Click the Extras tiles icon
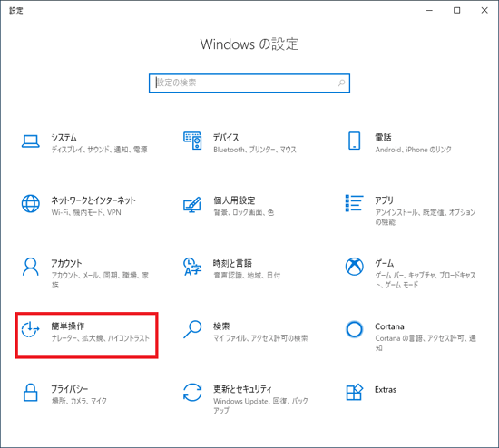Screen dimensions: 499x448 click(354, 392)
